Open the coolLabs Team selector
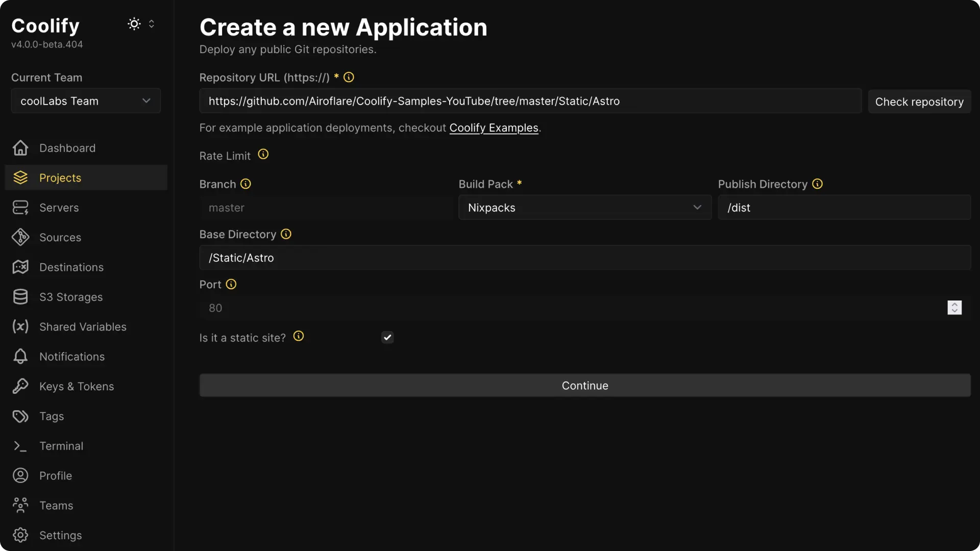 click(x=86, y=101)
